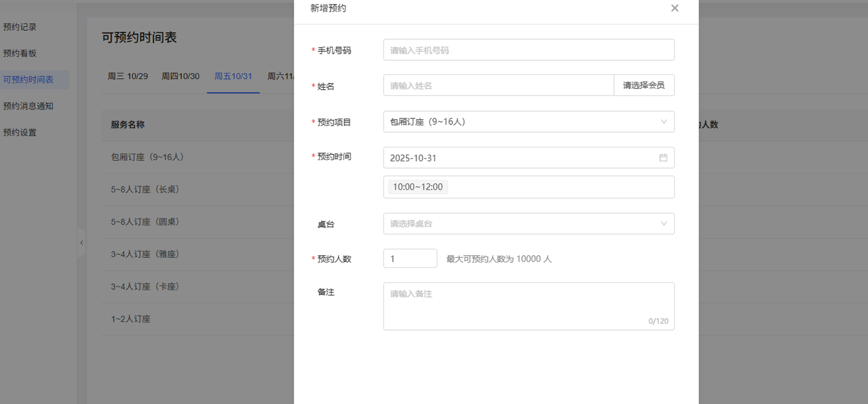Click the 请选择会员 button
This screenshot has width=868, height=404.
pos(643,85)
